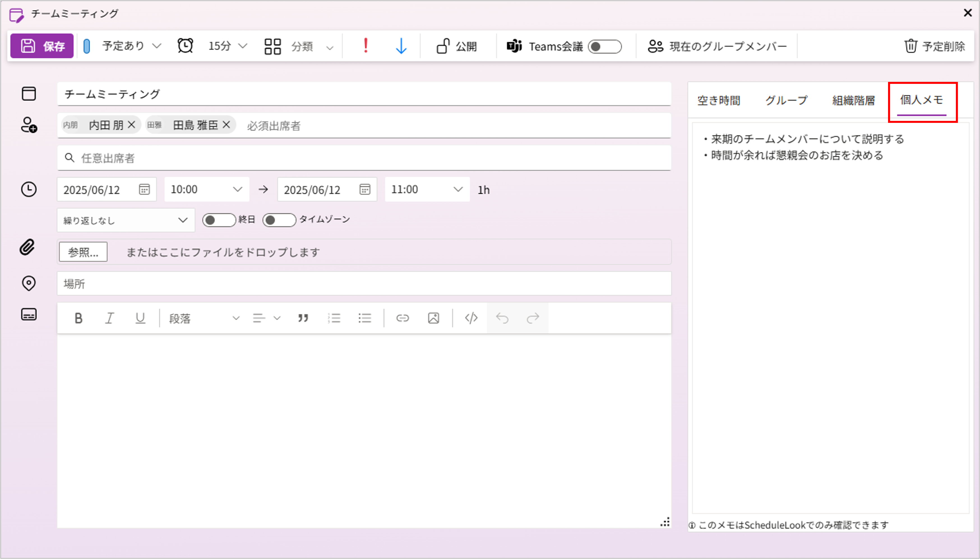Screen dimensions: 980x559
Task: Insert a block quote
Action: click(303, 318)
